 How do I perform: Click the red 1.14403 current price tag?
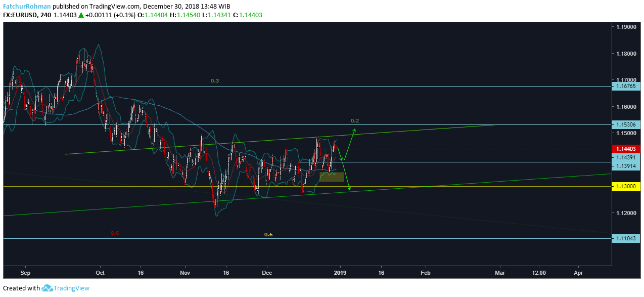click(x=626, y=149)
